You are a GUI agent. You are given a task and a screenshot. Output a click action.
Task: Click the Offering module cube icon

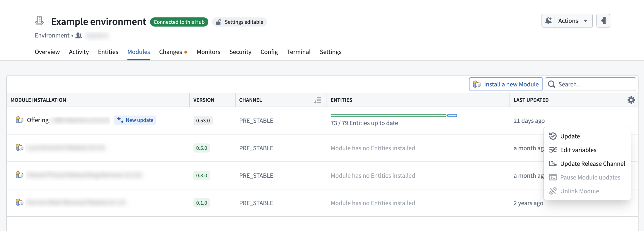(x=19, y=120)
